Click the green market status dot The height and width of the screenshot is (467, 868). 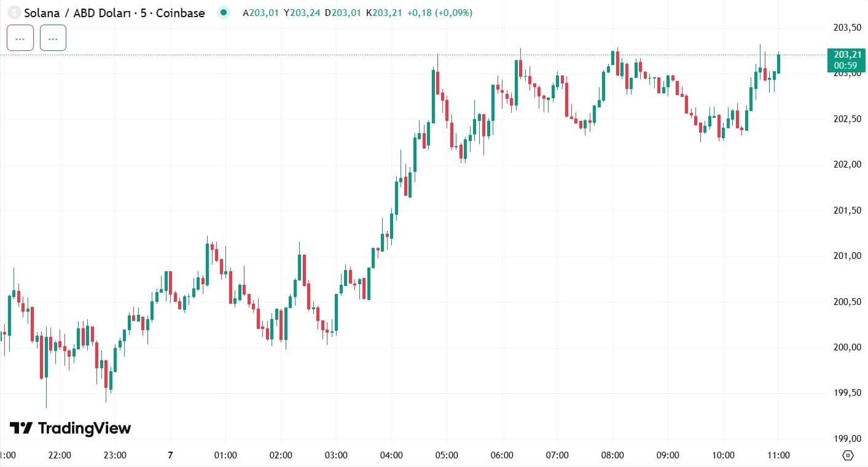click(224, 12)
